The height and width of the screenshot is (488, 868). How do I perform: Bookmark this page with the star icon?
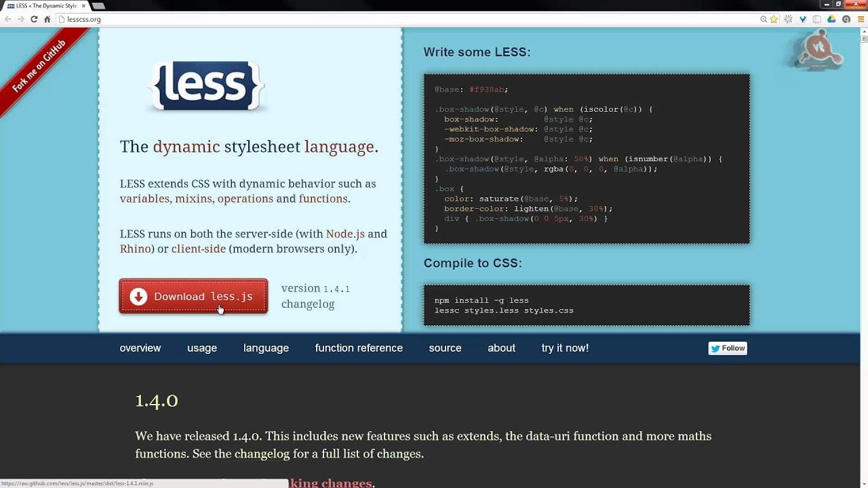(774, 19)
